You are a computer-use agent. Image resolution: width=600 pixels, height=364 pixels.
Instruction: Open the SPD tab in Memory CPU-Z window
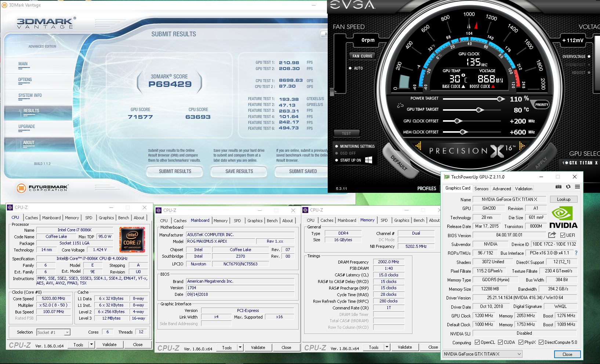(x=384, y=220)
